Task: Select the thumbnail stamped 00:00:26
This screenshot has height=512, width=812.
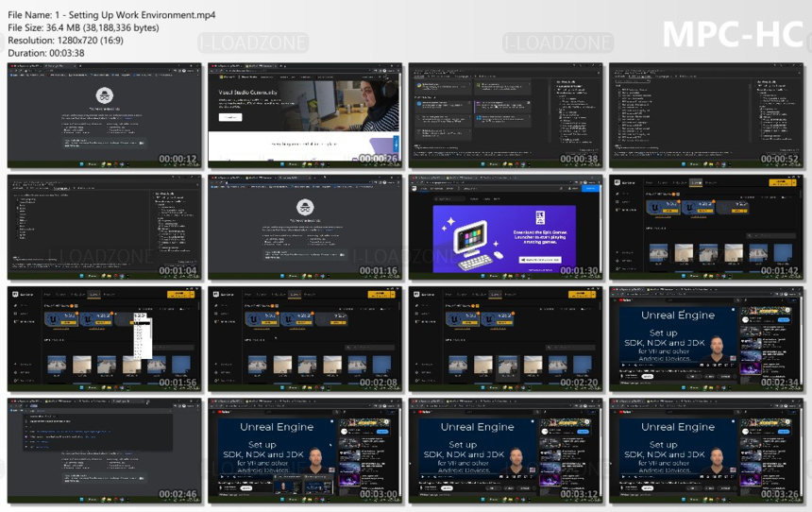Action: (305, 115)
